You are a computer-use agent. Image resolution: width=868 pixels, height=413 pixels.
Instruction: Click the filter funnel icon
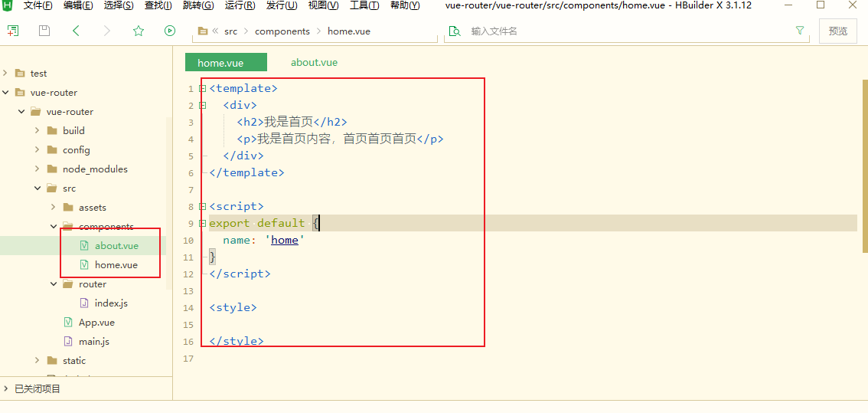(799, 31)
